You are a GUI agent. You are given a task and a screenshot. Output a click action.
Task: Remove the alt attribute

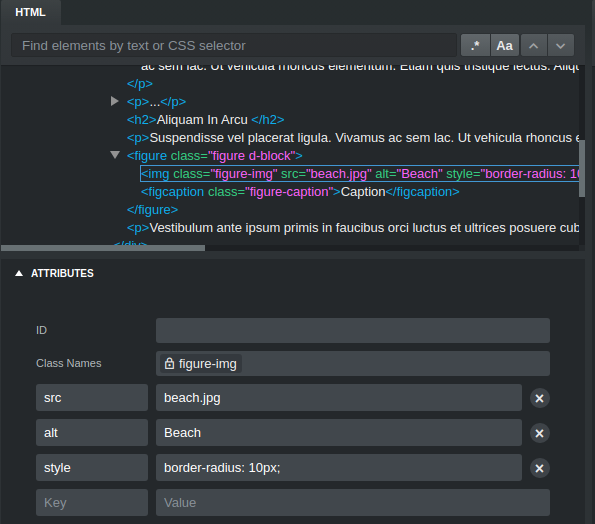pos(540,433)
